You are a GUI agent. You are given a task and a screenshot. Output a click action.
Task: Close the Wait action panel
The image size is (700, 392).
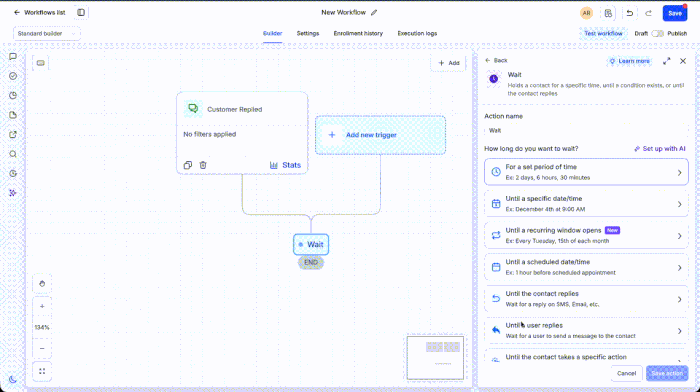click(683, 61)
